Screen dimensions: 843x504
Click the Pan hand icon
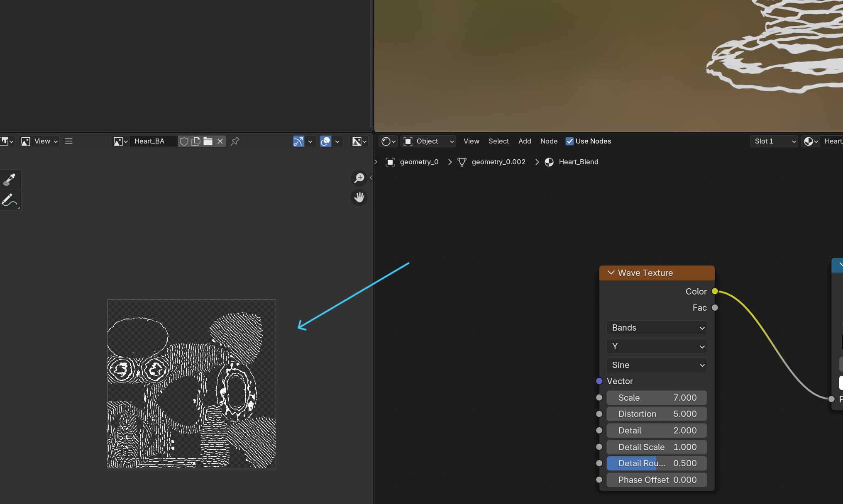359,197
